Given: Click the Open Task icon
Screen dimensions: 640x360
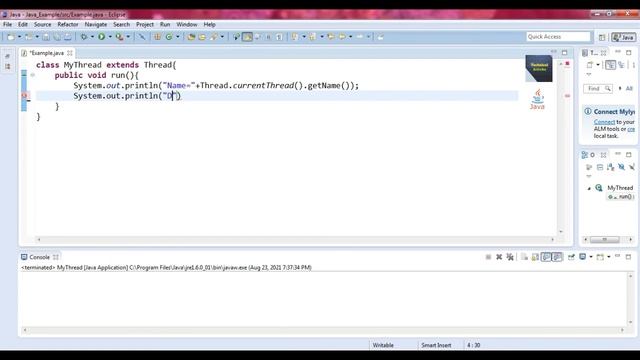Looking at the screenshot, I should click(x=202, y=37).
